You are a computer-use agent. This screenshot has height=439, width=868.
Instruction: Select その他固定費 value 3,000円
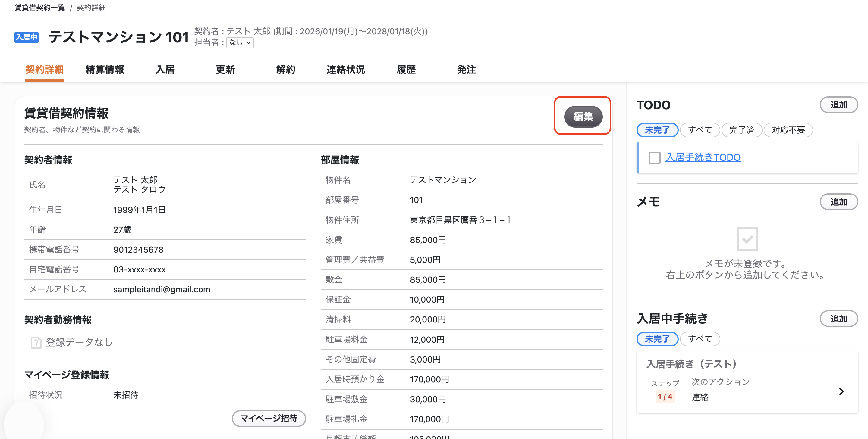pos(425,359)
